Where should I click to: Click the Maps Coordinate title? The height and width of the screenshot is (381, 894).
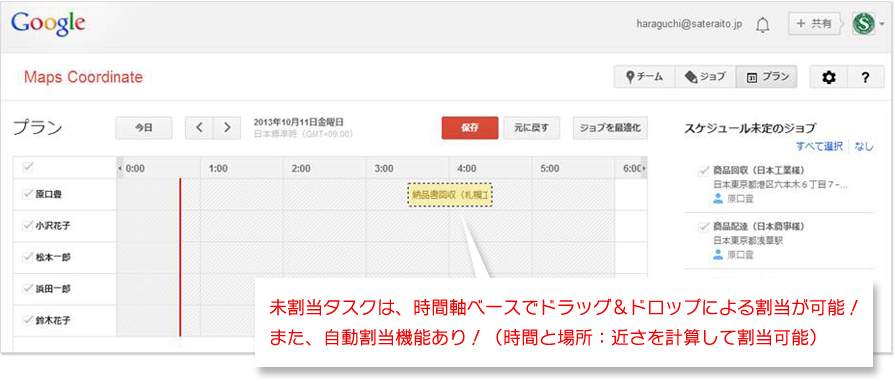[83, 77]
